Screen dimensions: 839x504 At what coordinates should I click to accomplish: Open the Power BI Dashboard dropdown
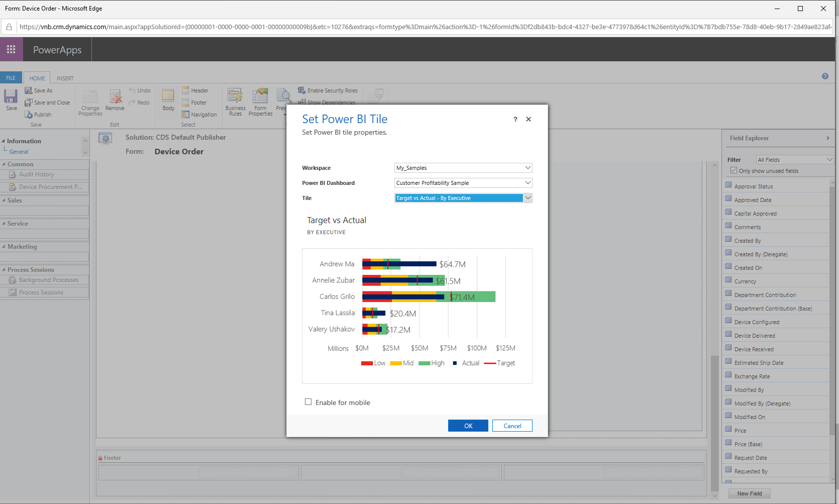pos(463,183)
